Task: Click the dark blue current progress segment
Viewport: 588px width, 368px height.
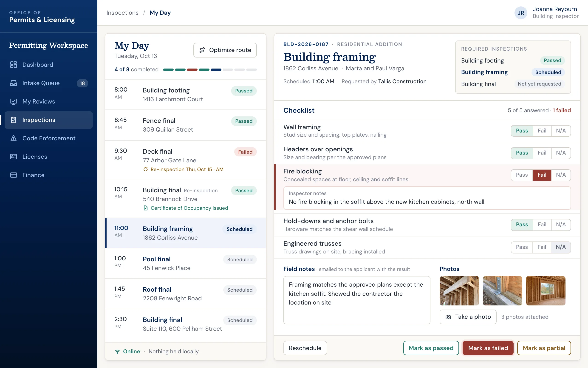Action: click(x=216, y=70)
